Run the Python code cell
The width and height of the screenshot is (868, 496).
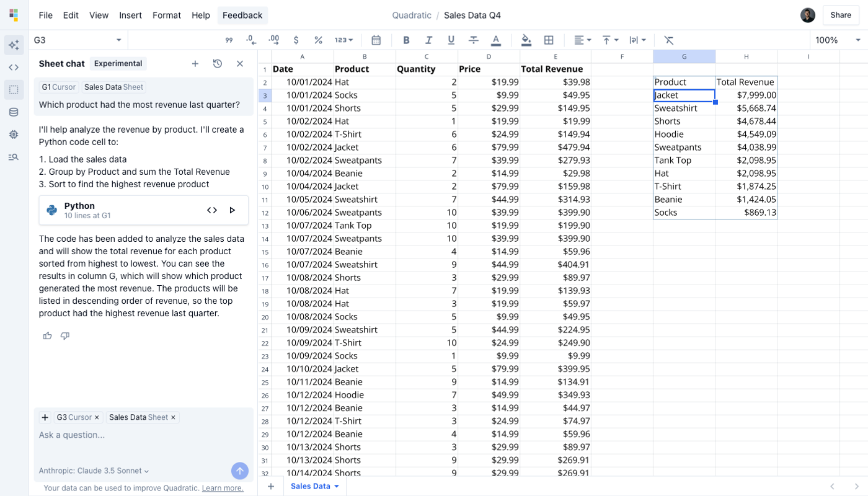tap(232, 210)
